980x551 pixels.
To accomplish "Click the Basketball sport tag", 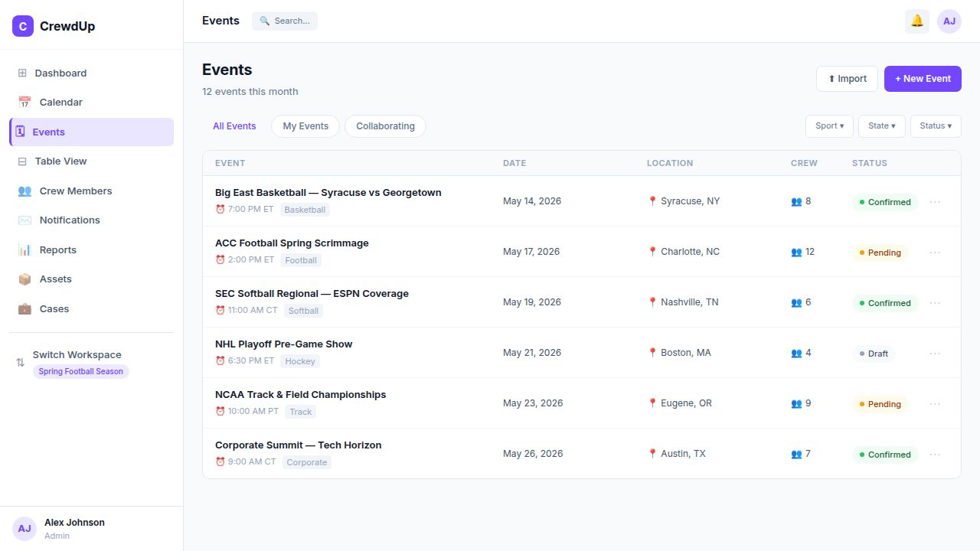I will click(305, 210).
